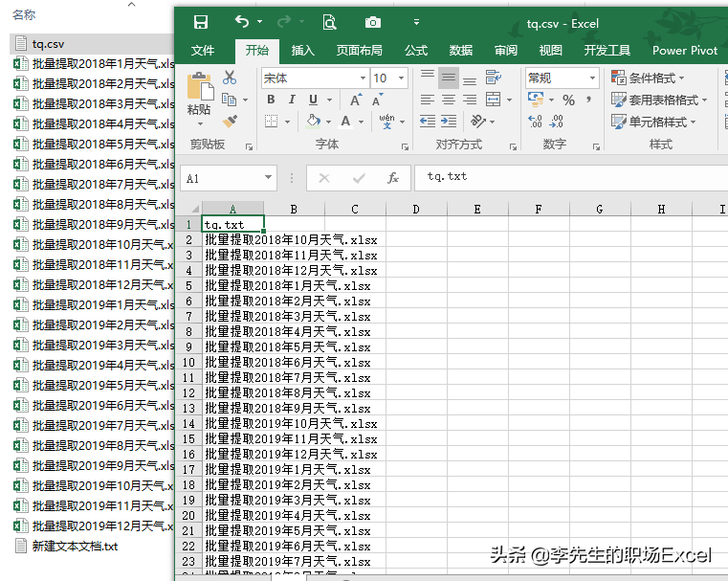Click the Name Box showing A1
Image resolution: width=728 pixels, height=581 pixels.
coord(222,178)
